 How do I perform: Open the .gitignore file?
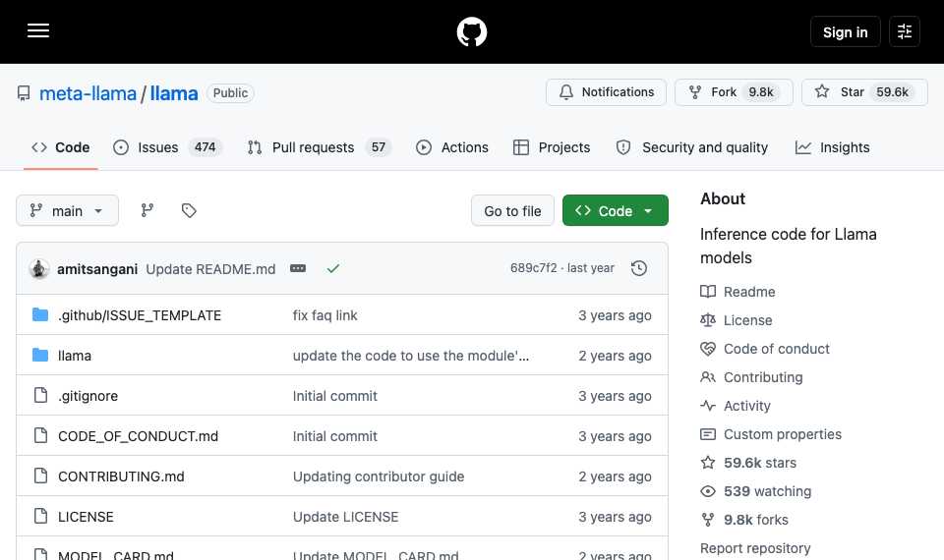(x=88, y=396)
